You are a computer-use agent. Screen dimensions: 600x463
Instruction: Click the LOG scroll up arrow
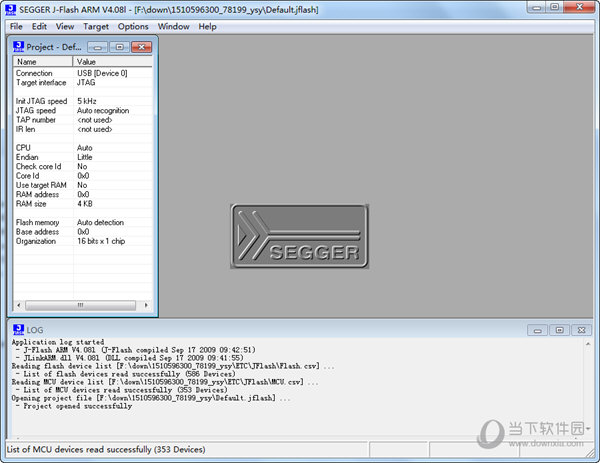tap(588, 344)
